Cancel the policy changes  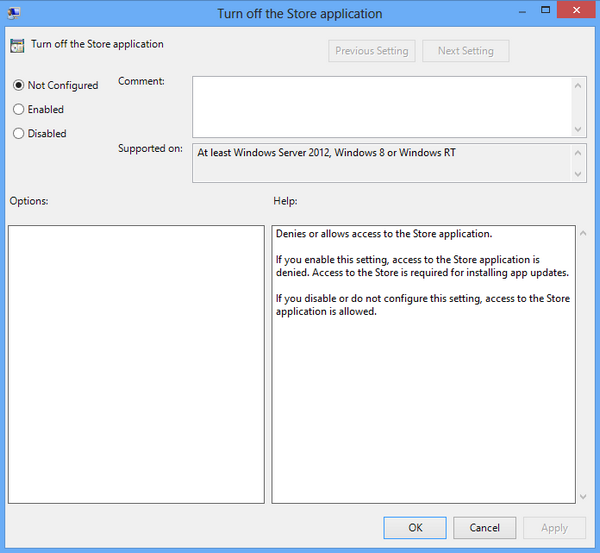[x=485, y=528]
